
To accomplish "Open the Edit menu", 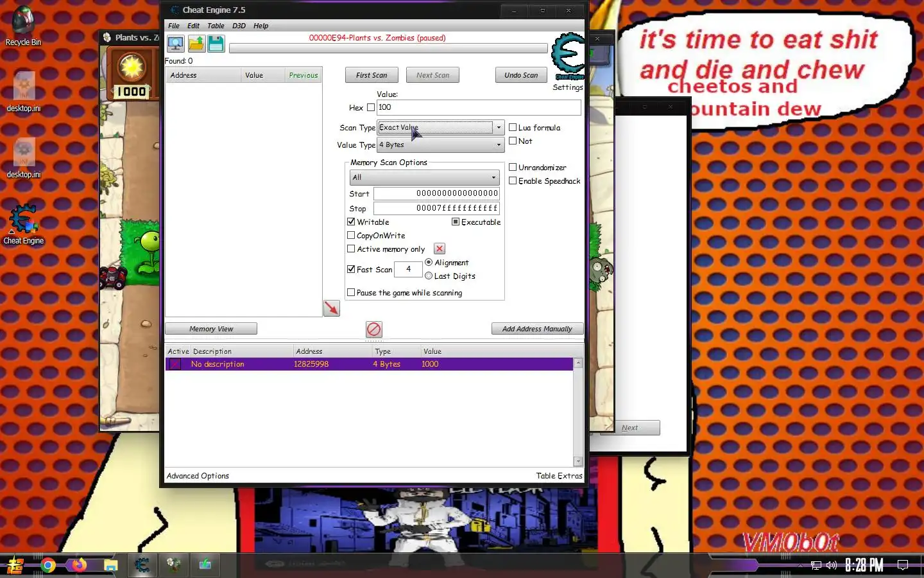I will (194, 26).
